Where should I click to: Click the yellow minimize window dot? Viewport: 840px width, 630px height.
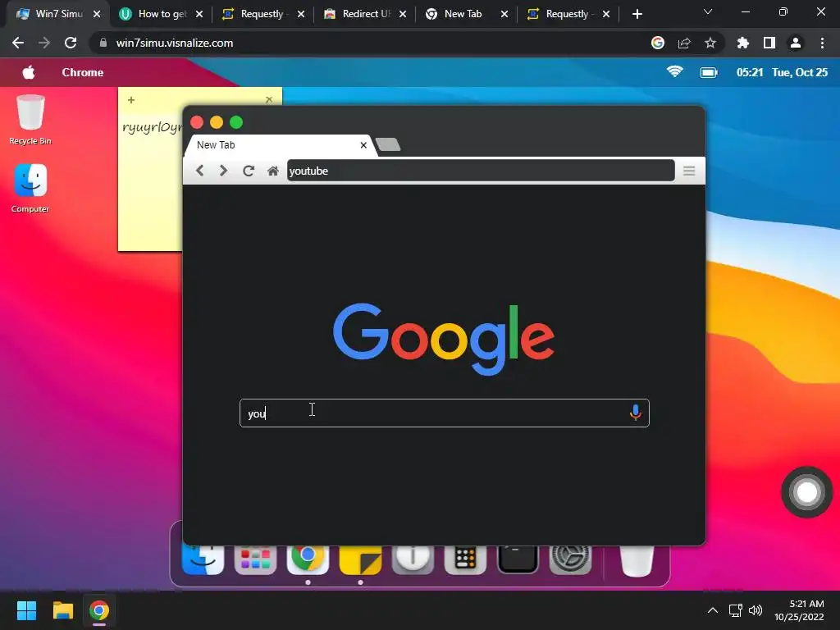click(217, 122)
